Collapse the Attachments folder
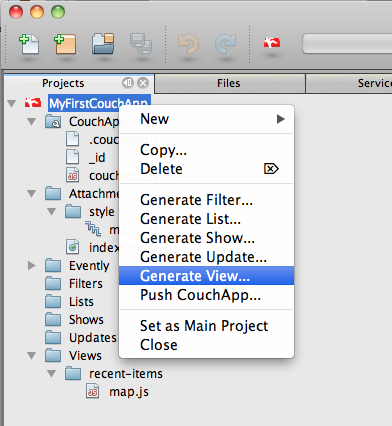Viewport: 392px width, 426px height. (32, 194)
